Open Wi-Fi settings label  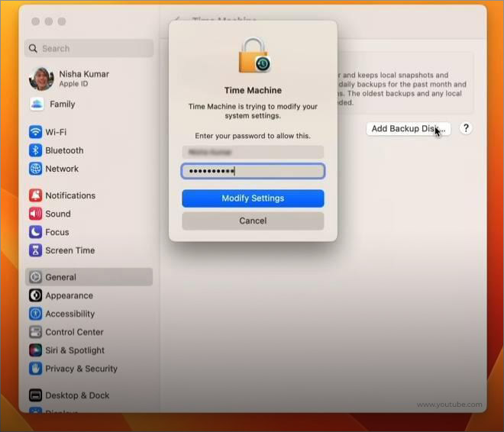56,132
